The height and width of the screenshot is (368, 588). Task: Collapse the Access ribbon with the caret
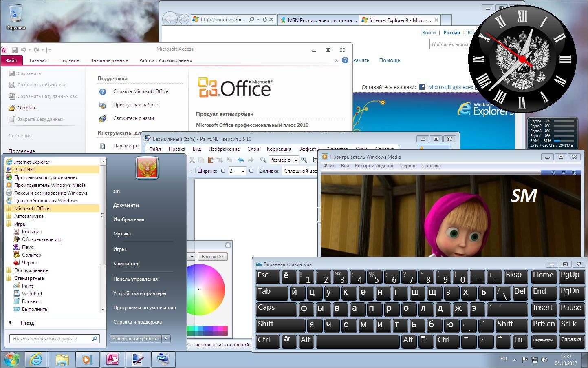pyautogui.click(x=336, y=60)
